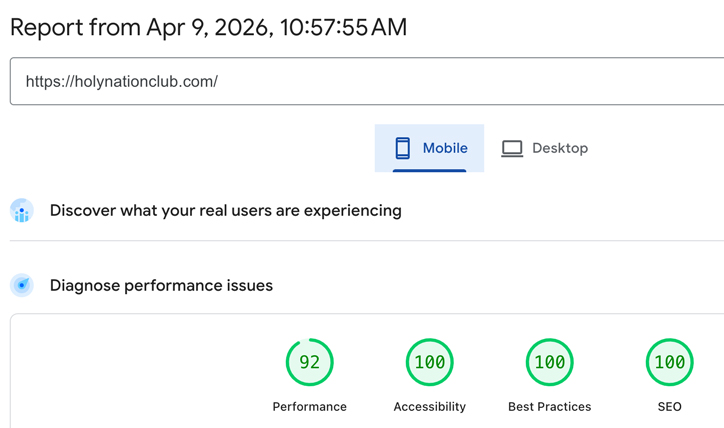Open Accessibility score gauge showing 100
This screenshot has width=724, height=428.
[429, 362]
